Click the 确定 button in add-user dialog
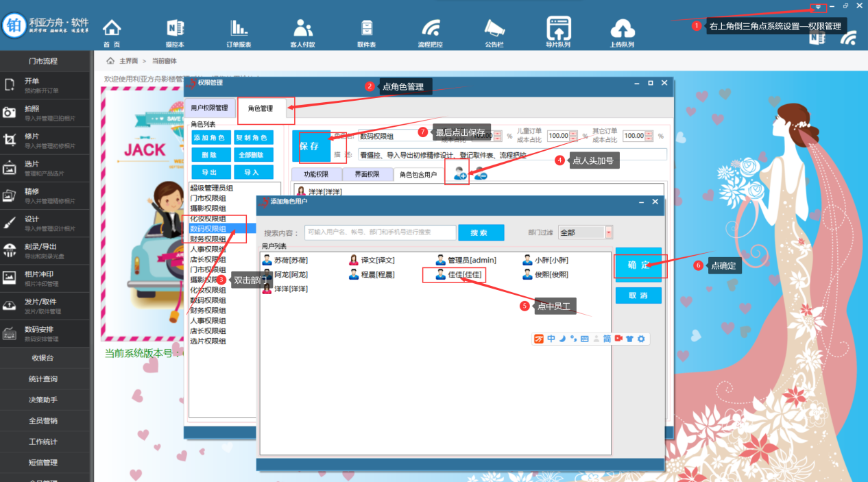Screen dimensions: 868x482 pos(638,265)
